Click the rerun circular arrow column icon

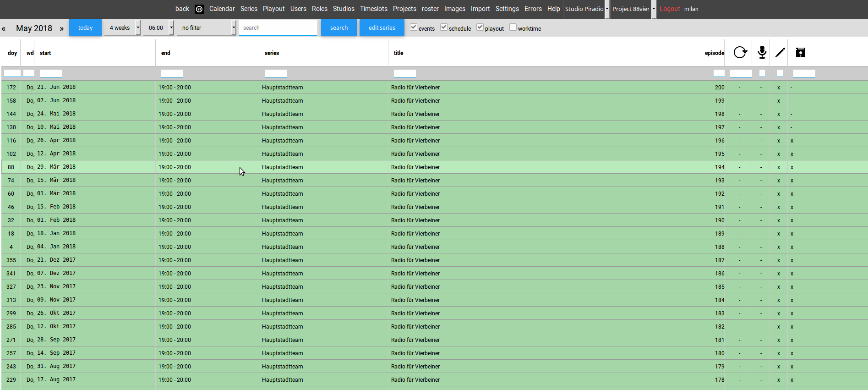tap(740, 53)
